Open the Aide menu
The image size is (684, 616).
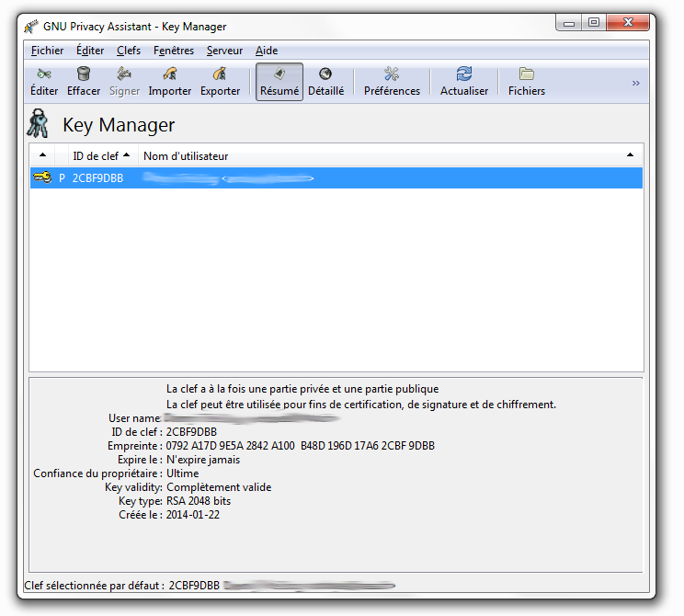click(x=266, y=51)
